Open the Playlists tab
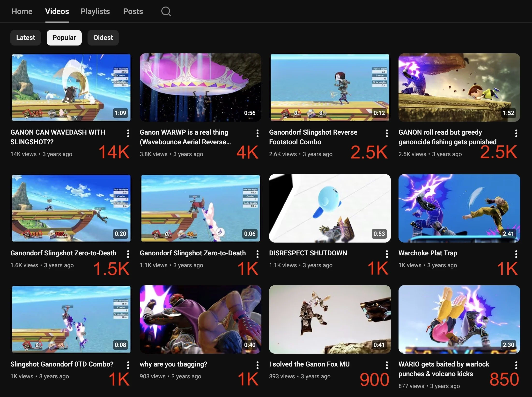The height and width of the screenshot is (397, 532). [x=95, y=11]
